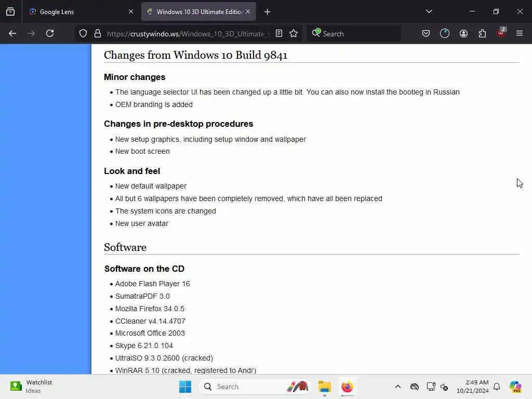Click 'UltraISO 9.3.0.2600 (cracked)' list item
Viewport: 532px width, 399px height.
point(164,358)
